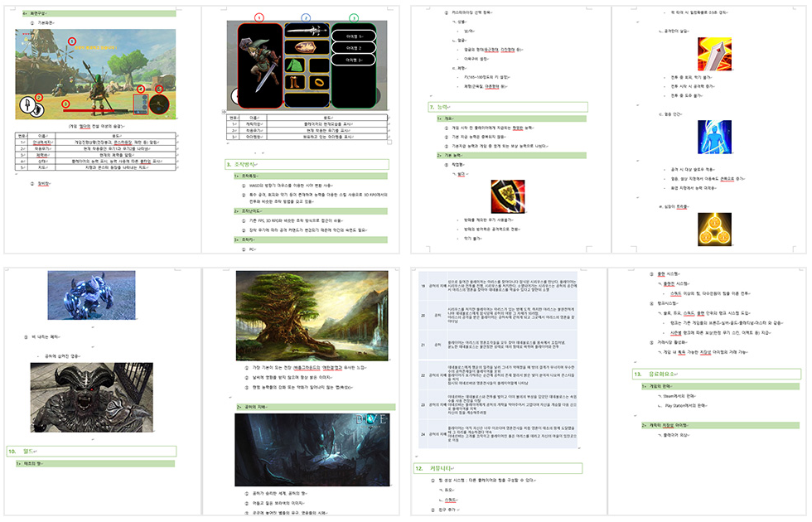Click the round minimap in gameplay screenshot
The image size is (812, 522).
(159, 104)
